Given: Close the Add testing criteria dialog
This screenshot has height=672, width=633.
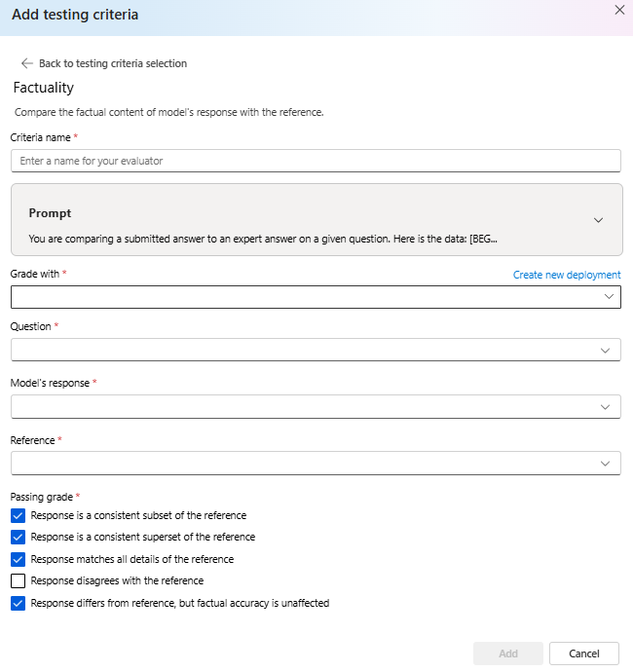Looking at the screenshot, I should pyautogui.click(x=619, y=9).
